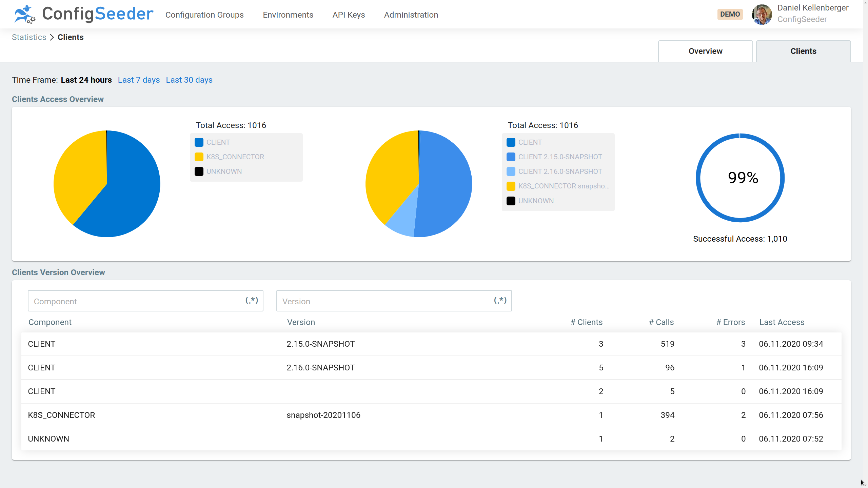The image size is (868, 488).
Task: Open the API Keys menu
Action: (349, 15)
